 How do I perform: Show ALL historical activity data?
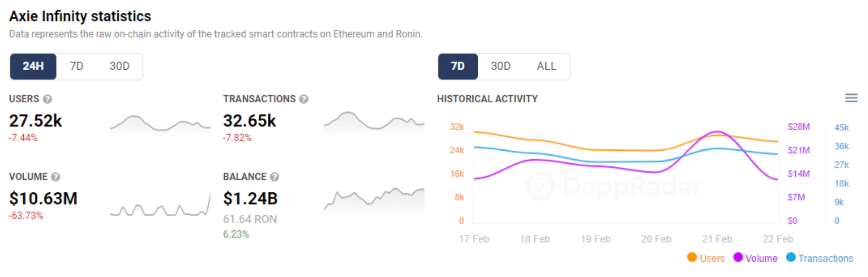tap(546, 66)
